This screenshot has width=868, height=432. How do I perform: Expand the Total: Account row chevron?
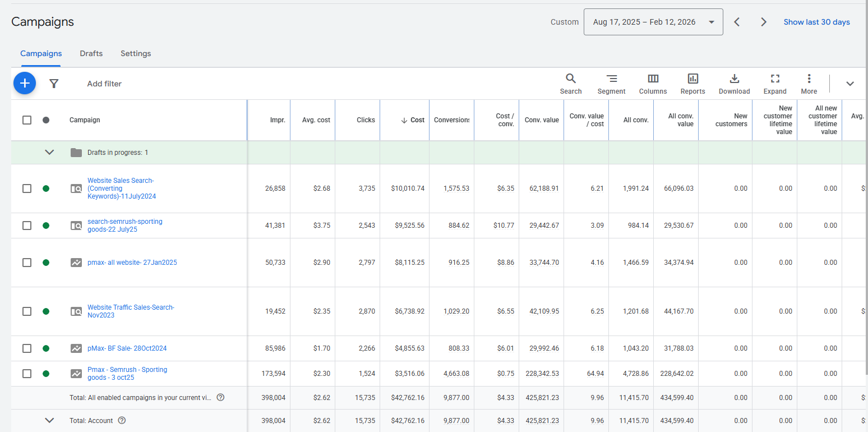[x=49, y=420]
